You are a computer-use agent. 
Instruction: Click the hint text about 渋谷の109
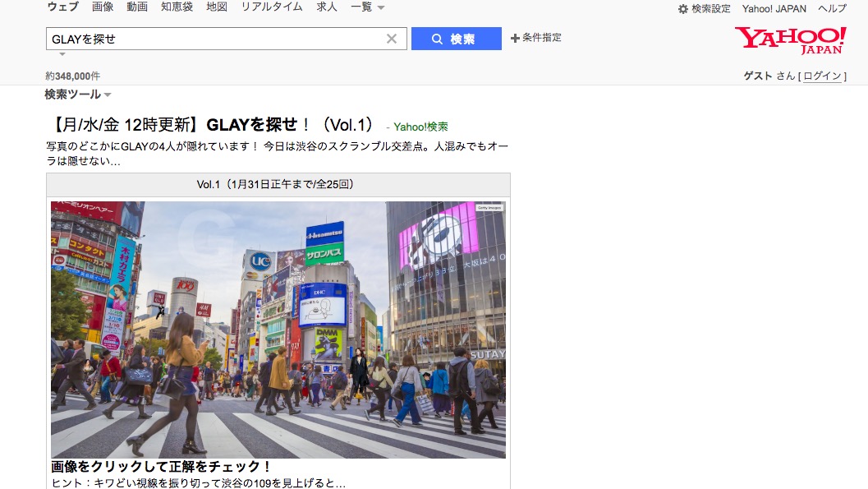198,483
